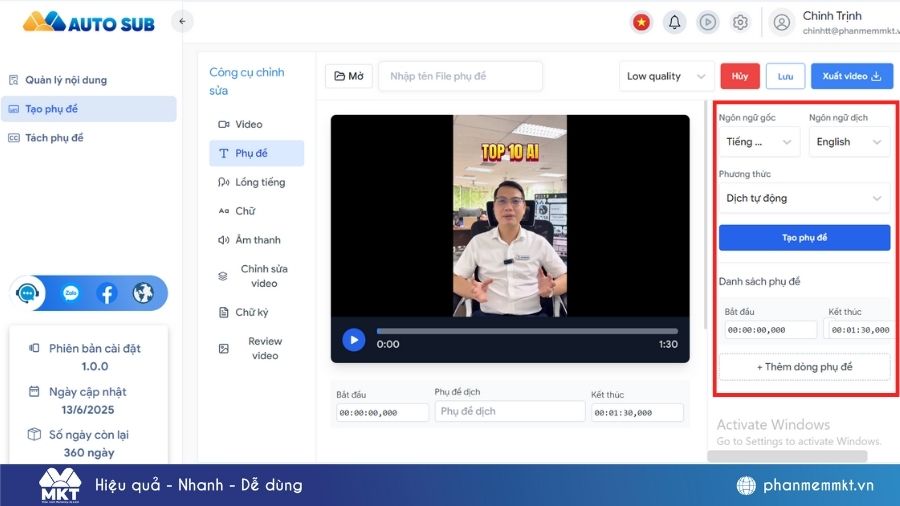Click the website globe icon in sidebar
This screenshot has height=506, width=900.
point(143,293)
